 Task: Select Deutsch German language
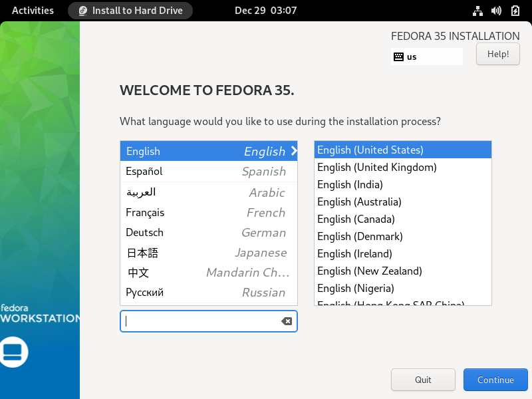[209, 233]
